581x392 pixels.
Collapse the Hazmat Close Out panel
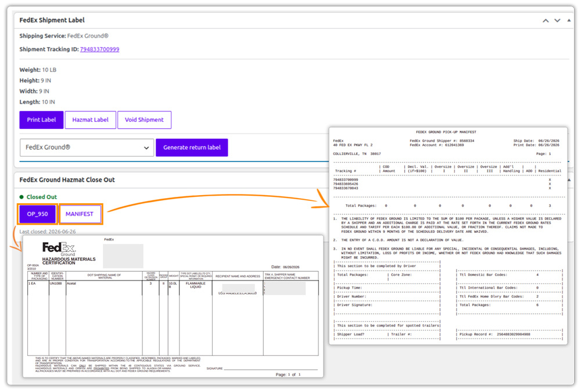[569, 180]
